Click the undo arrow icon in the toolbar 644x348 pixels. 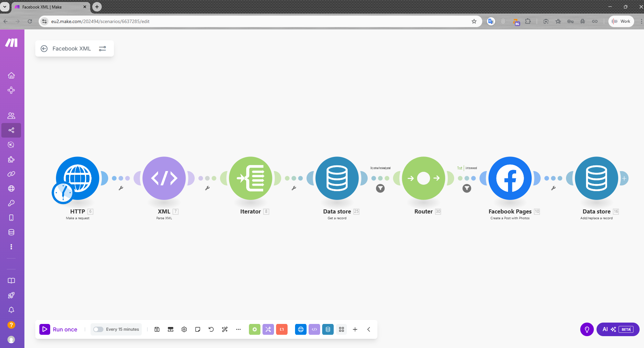coord(211,329)
